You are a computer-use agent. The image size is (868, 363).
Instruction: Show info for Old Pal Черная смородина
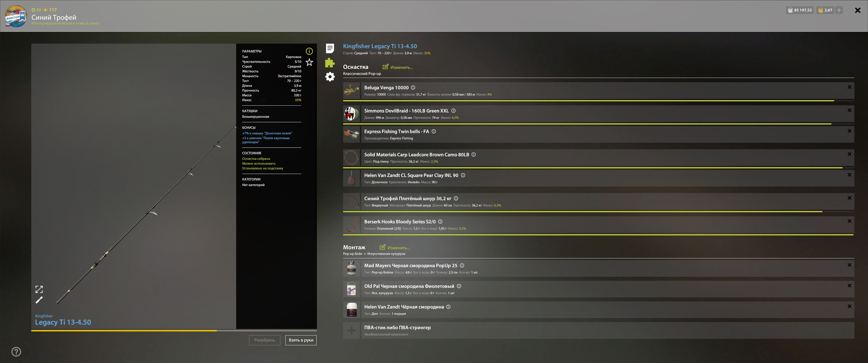(x=459, y=286)
